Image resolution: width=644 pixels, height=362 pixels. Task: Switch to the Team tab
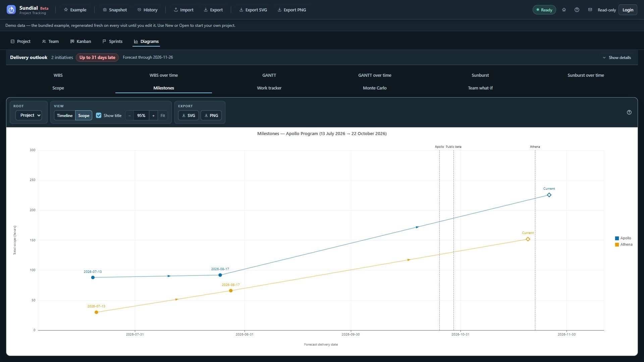50,42
